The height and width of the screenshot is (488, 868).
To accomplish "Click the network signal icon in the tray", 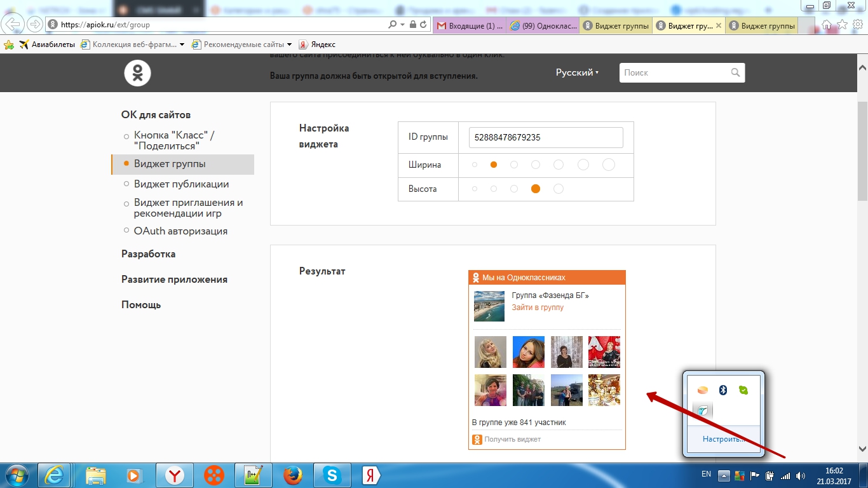I will point(785,475).
